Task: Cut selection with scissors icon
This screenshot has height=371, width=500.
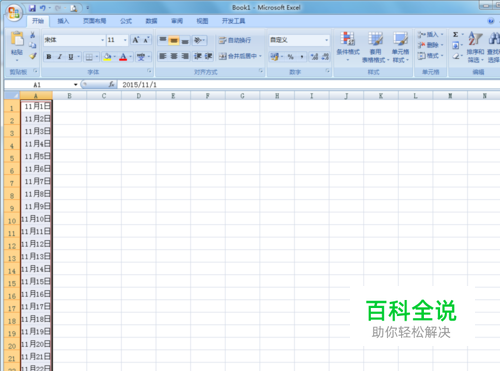Action: [x=33, y=35]
